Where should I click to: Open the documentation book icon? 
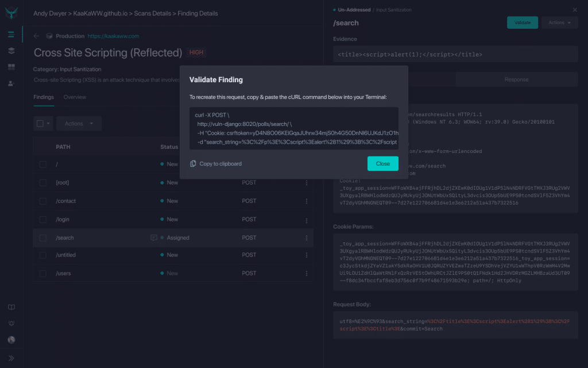click(11, 307)
